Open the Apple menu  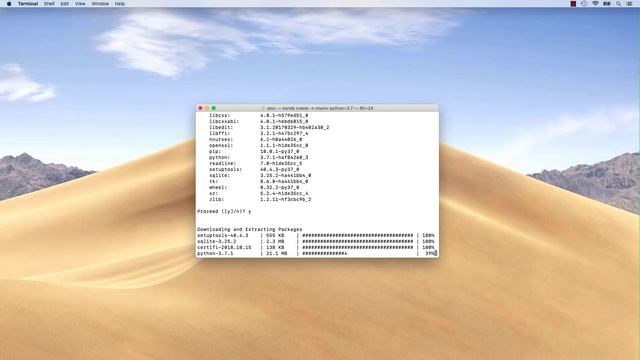[9, 4]
